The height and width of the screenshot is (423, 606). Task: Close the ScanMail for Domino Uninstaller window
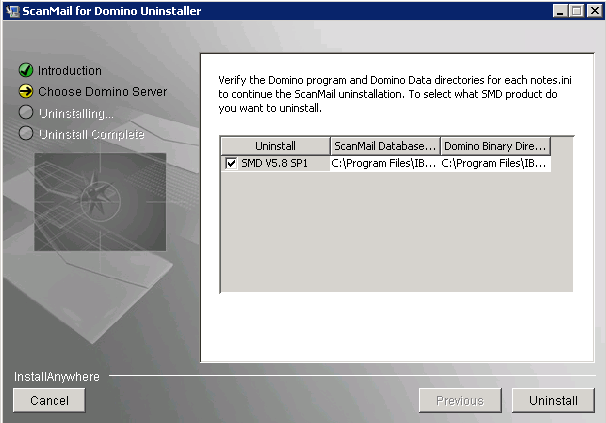click(592, 10)
